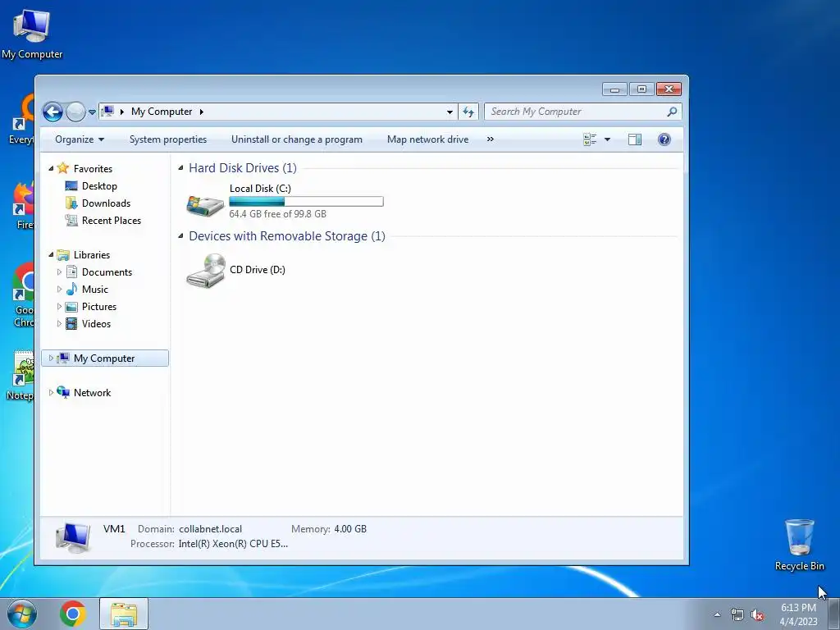This screenshot has height=630, width=840.
Task: Open the address bar history dropdown
Action: (x=450, y=112)
